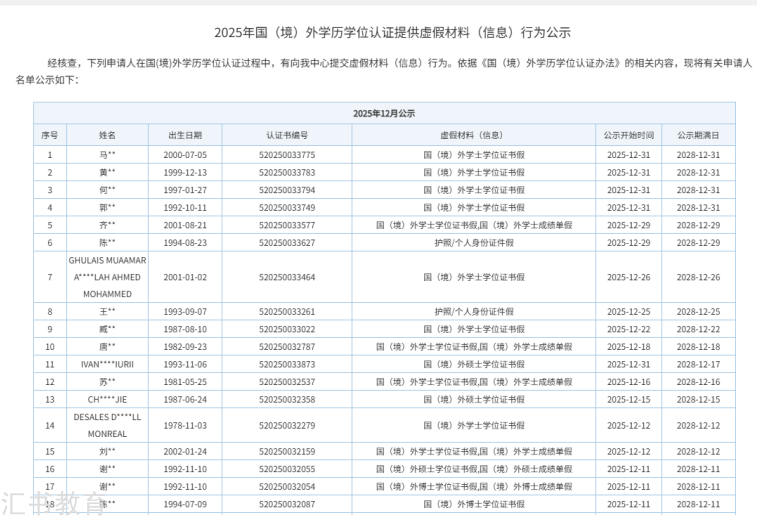The width and height of the screenshot is (757, 520).
Task: Click the 2025年12月公示 table heading
Action: click(x=384, y=113)
